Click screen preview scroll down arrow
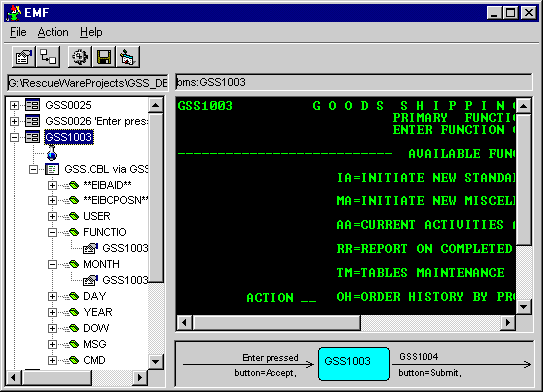The height and width of the screenshot is (392, 543). pos(523,307)
